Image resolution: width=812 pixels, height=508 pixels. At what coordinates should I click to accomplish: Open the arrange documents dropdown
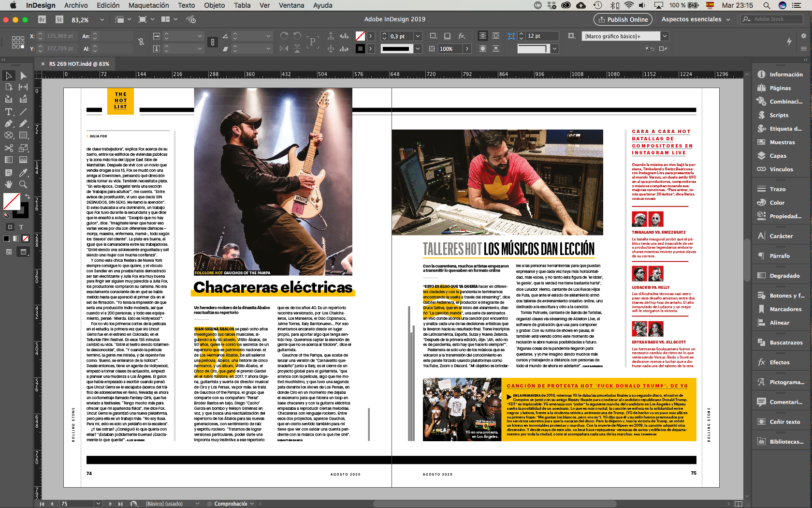175,19
